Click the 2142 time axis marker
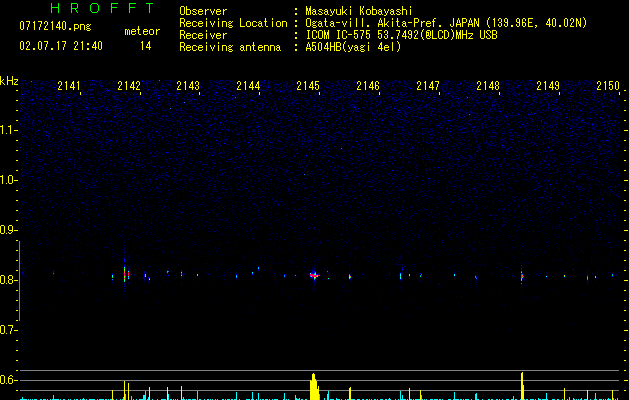The height and width of the screenshot is (400, 629). point(129,86)
